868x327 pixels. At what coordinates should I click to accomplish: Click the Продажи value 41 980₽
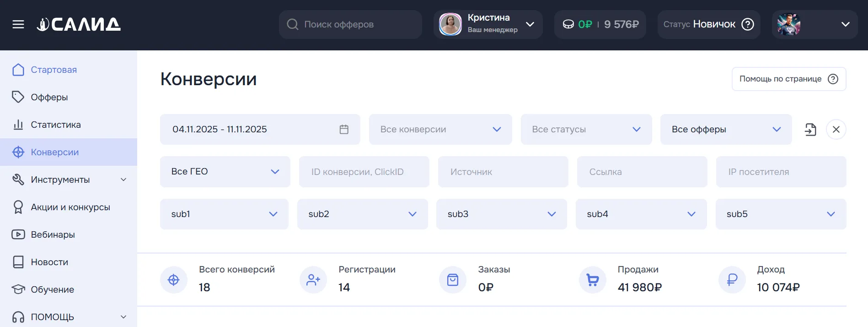[x=640, y=288]
